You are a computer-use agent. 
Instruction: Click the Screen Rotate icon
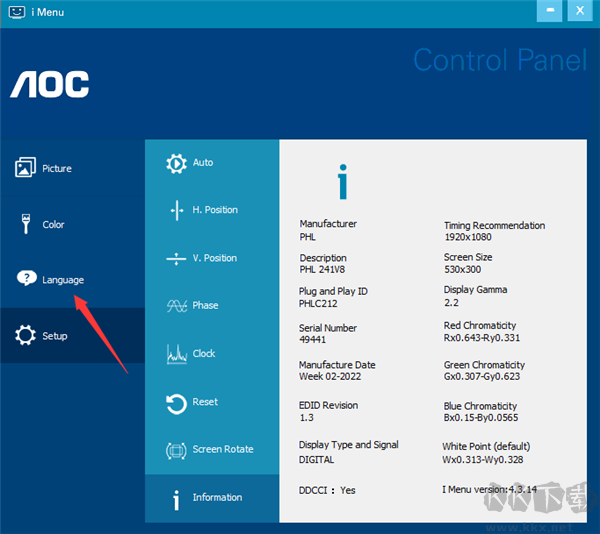(176, 450)
